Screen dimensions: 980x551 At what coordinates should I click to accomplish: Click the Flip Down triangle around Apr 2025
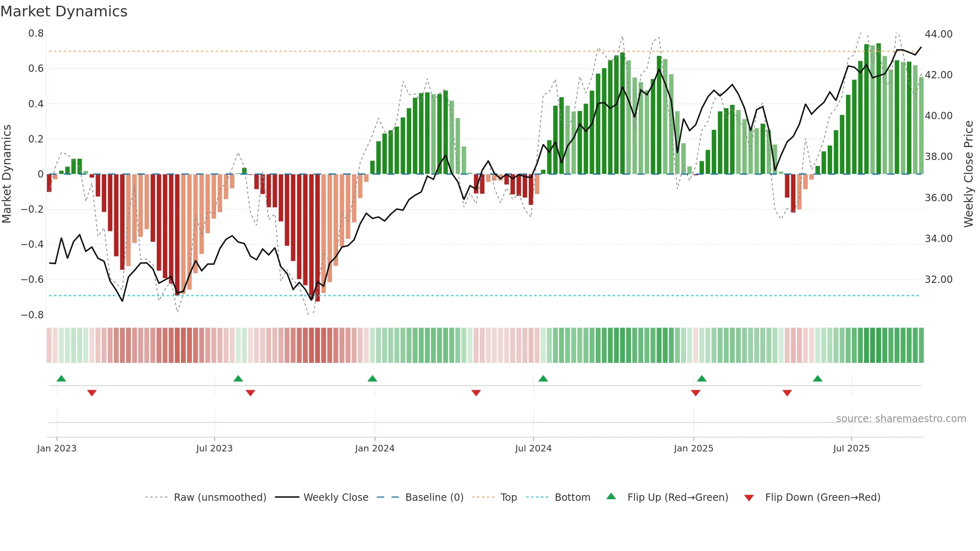click(787, 393)
